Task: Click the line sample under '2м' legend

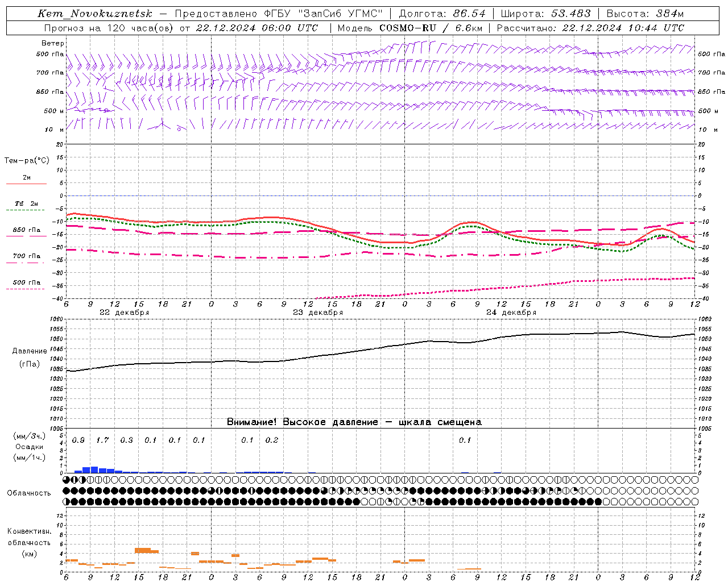Action: (x=26, y=184)
